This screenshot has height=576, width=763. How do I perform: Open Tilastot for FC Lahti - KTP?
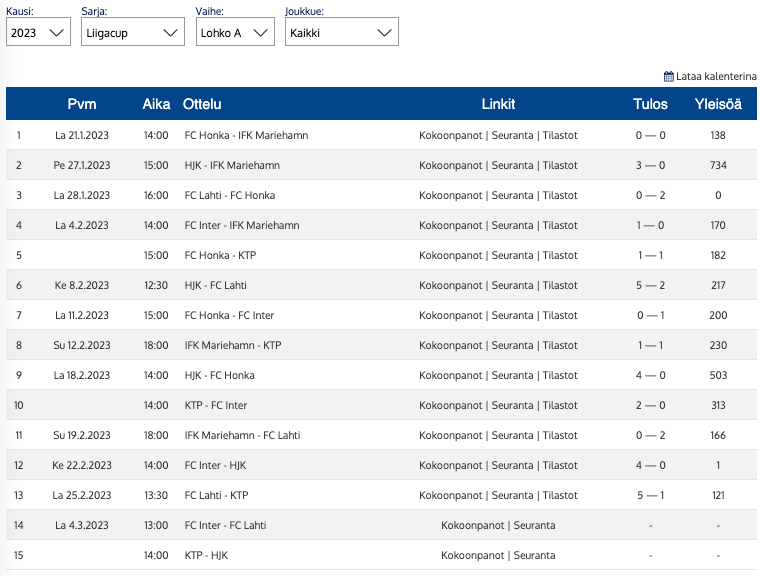pos(560,495)
